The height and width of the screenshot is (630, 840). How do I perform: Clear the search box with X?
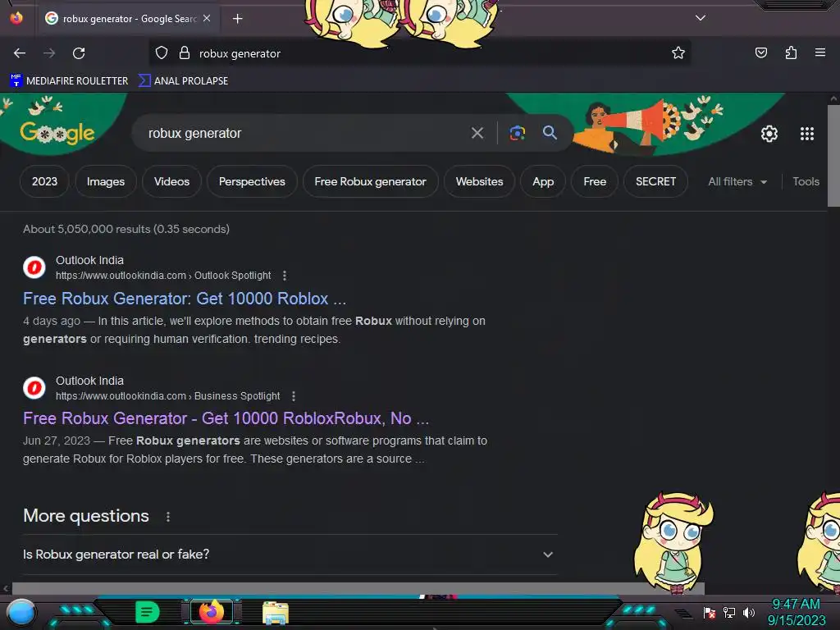click(x=477, y=133)
